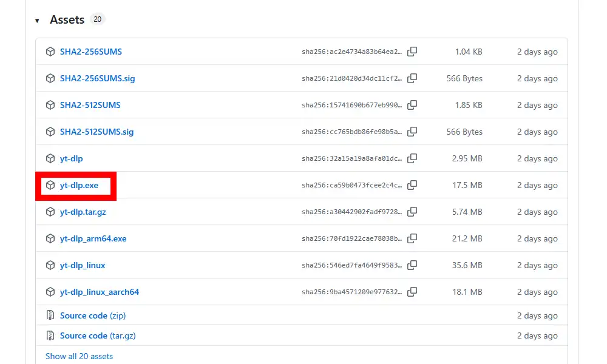Click the file icon beside Source code (tar.gz)
This screenshot has width=607, height=364.
[x=50, y=335]
